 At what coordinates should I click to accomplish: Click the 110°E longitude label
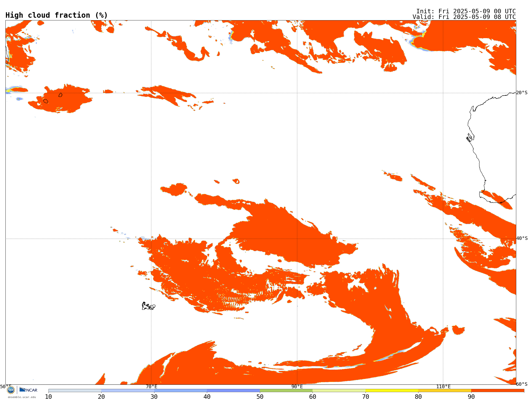(x=443, y=387)
